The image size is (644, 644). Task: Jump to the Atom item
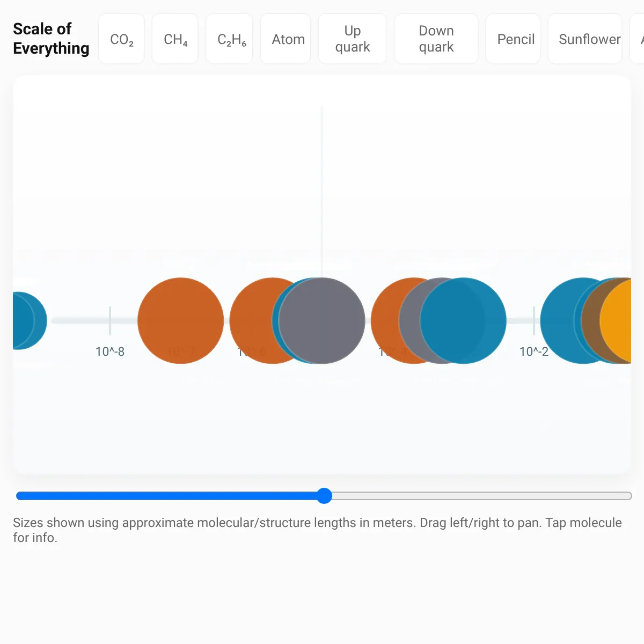coord(288,39)
